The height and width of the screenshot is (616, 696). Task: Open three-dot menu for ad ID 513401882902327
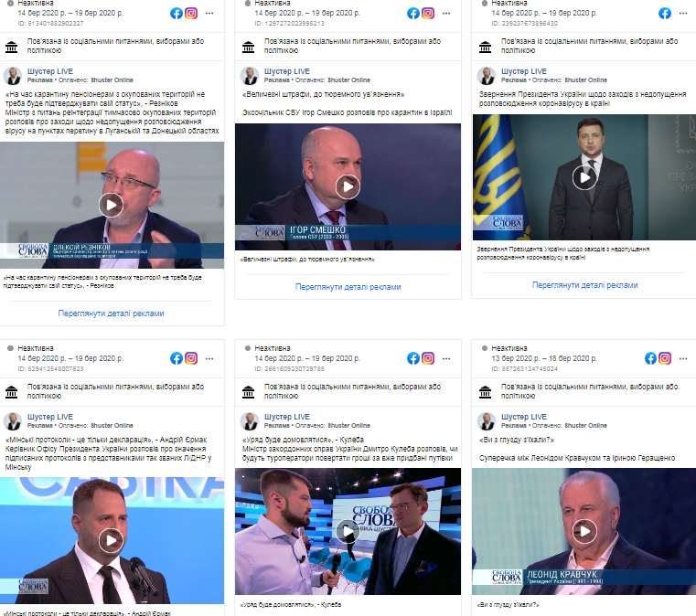(x=209, y=14)
